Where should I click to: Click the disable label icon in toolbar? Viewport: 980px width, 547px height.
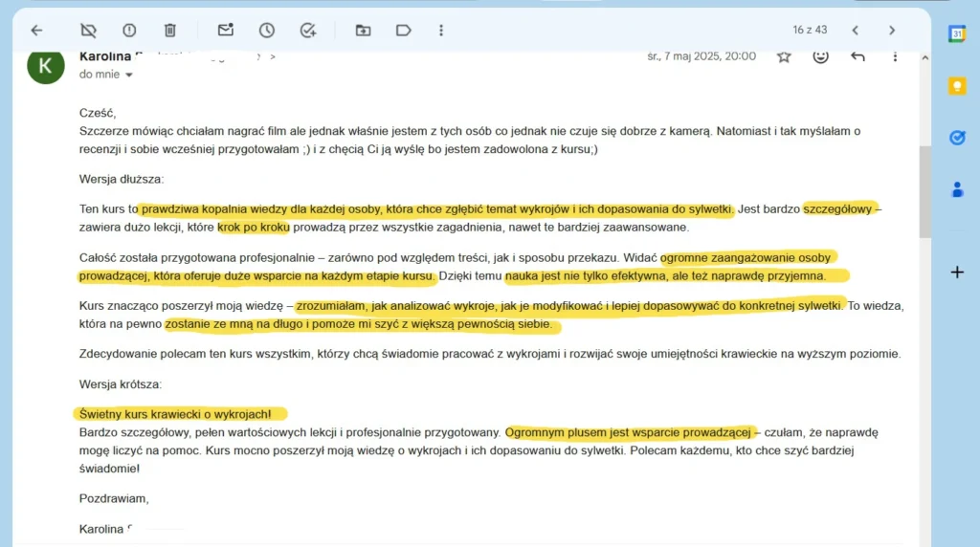point(89,30)
